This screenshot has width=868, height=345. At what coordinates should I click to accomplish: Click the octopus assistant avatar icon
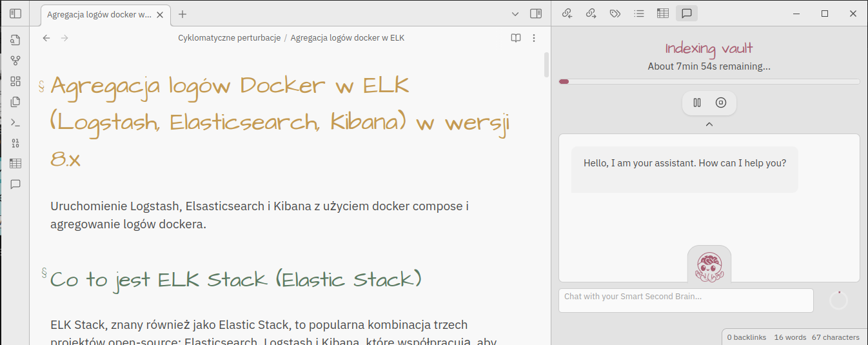coord(709,267)
